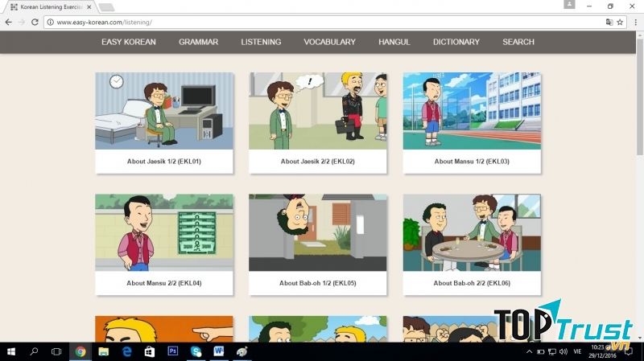
Task: Open File Explorer from the taskbar
Action: (104, 351)
